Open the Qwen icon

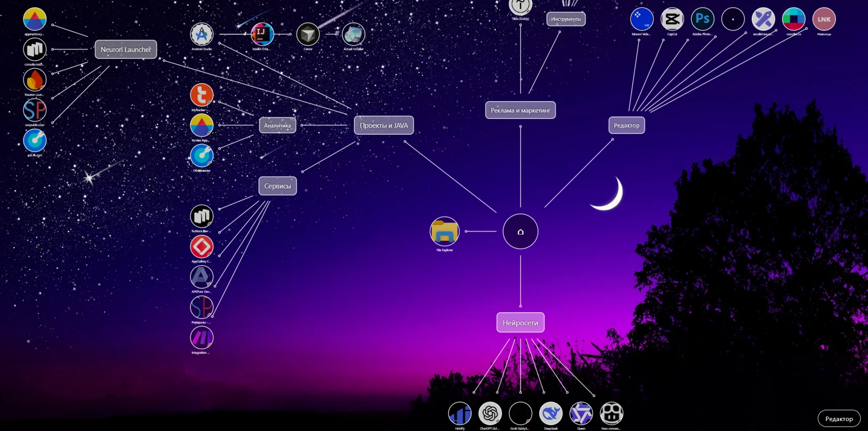point(581,413)
